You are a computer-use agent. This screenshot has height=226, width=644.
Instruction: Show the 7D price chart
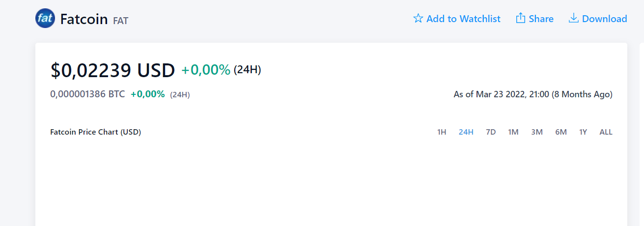coord(491,132)
